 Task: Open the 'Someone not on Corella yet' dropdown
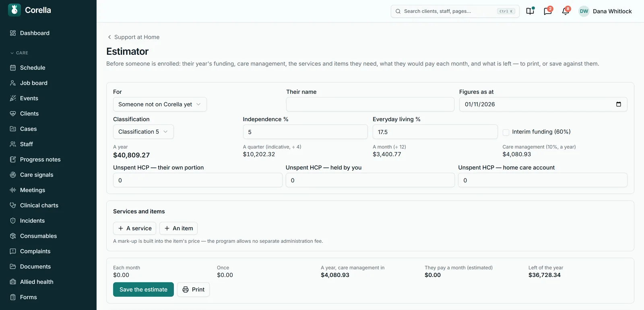coord(160,104)
